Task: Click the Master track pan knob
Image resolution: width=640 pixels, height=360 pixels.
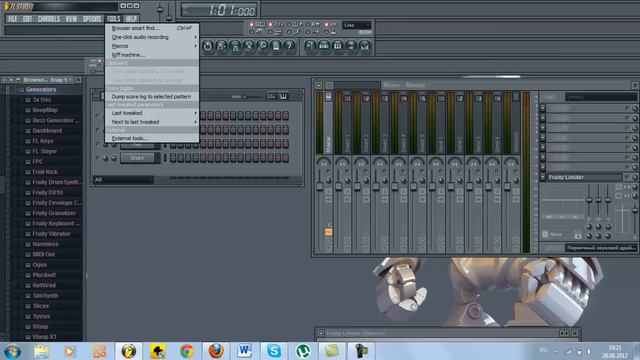Action: point(324,163)
